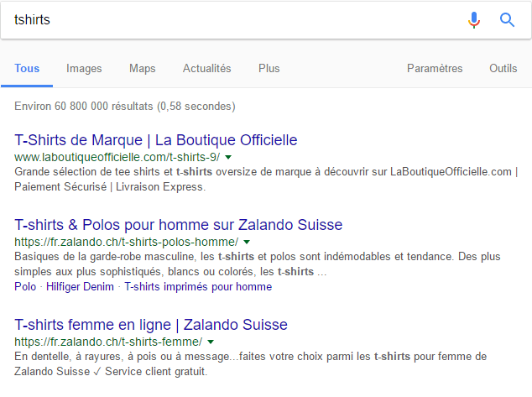Select the Tous tab
This screenshot has width=532, height=397.
coord(27,68)
